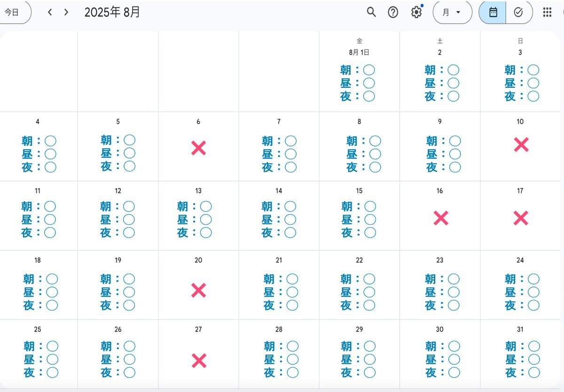Open the 月 view dropdown
The image size is (564, 392).
tap(452, 12)
